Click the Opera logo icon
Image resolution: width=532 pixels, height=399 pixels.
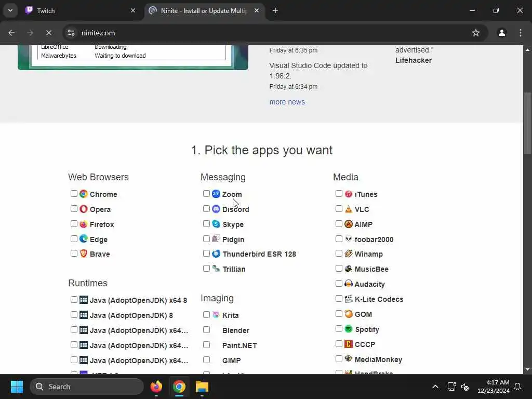point(84,209)
